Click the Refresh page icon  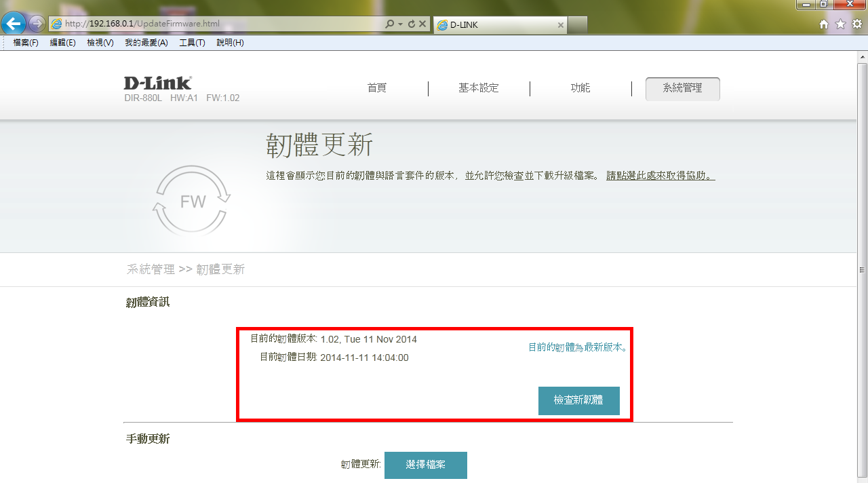(x=411, y=24)
